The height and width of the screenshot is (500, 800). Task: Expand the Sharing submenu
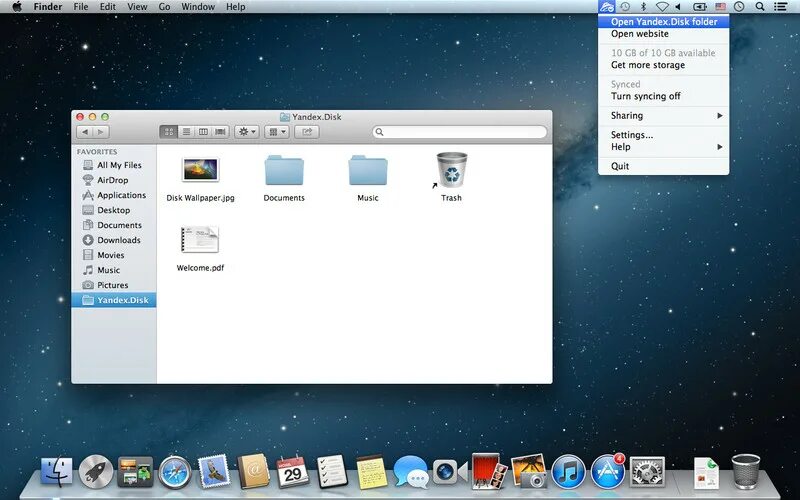coord(663,115)
